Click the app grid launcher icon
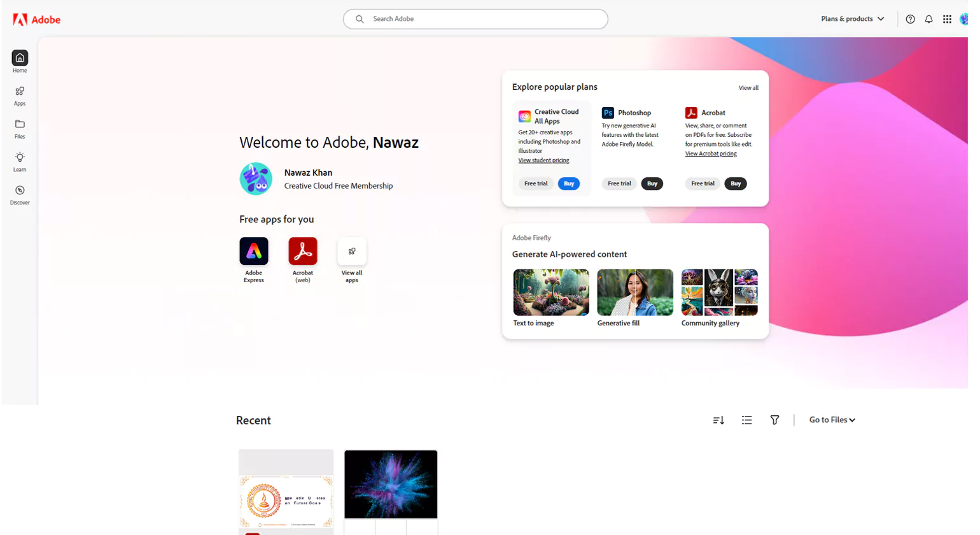Screen dimensions: 980x535 coord(948,18)
